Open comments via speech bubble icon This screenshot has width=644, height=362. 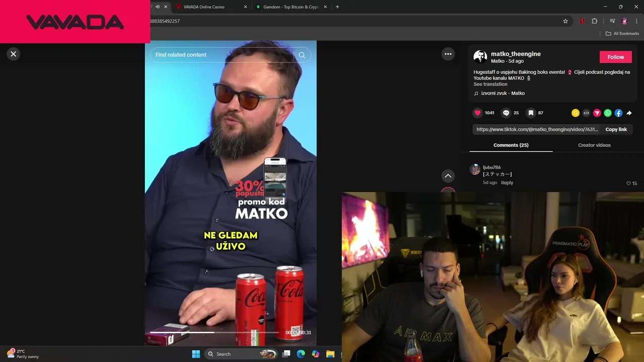[506, 113]
